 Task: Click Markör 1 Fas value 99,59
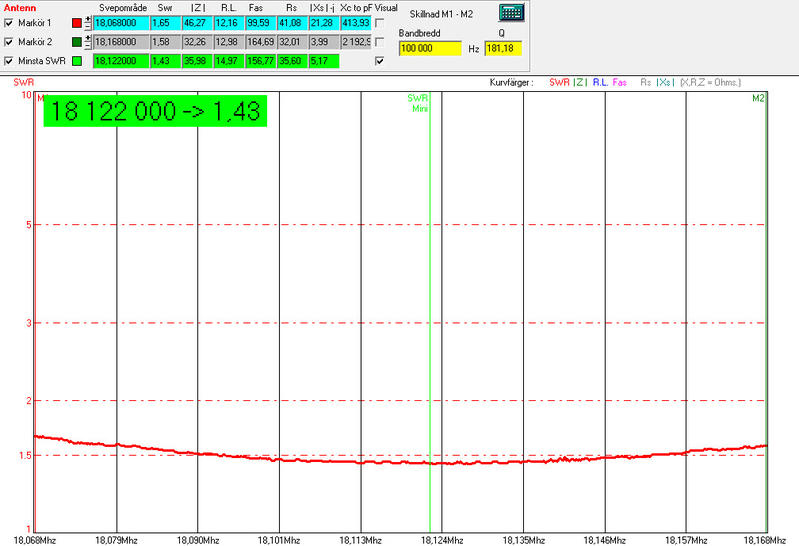click(261, 23)
